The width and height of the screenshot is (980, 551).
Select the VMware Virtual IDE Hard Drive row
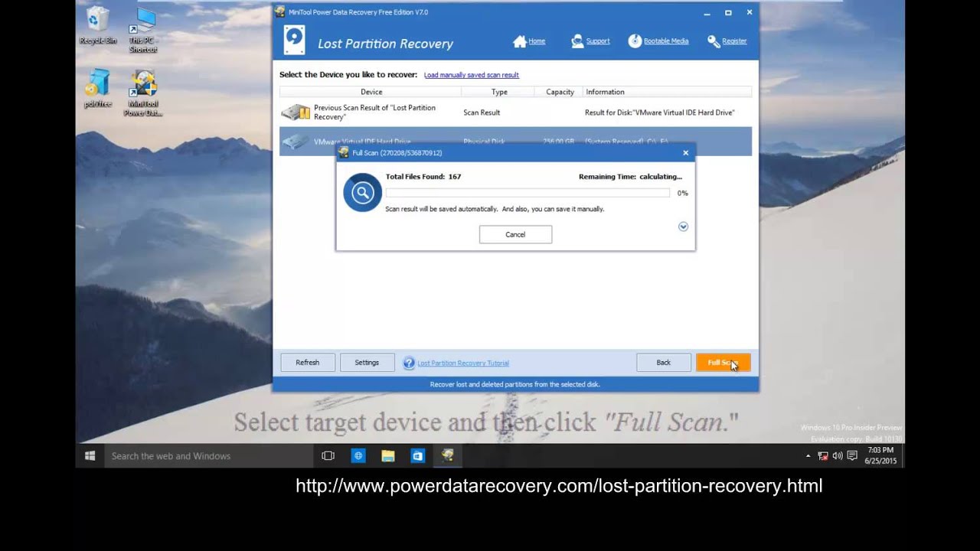point(515,142)
